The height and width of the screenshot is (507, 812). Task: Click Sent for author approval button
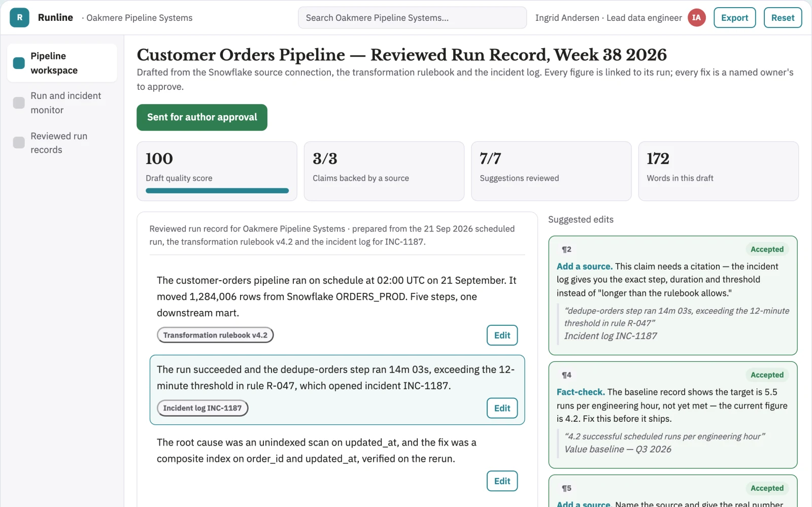point(202,117)
